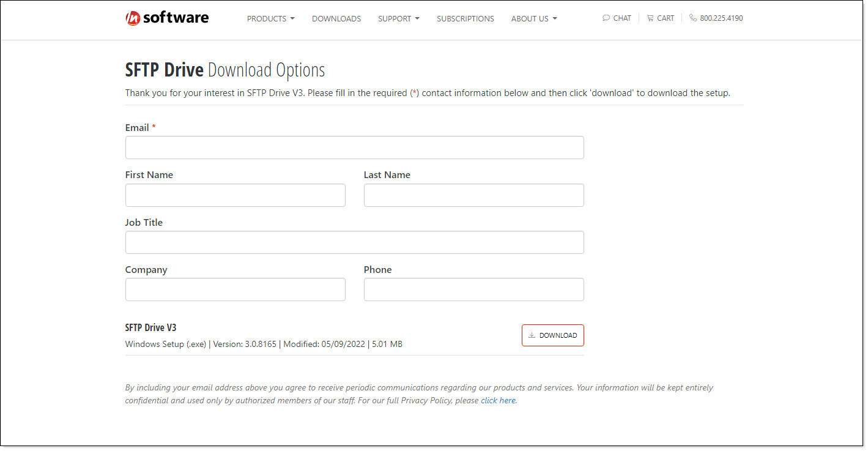The width and height of the screenshot is (868, 451).
Task: Open the Support menu
Action: [399, 18]
